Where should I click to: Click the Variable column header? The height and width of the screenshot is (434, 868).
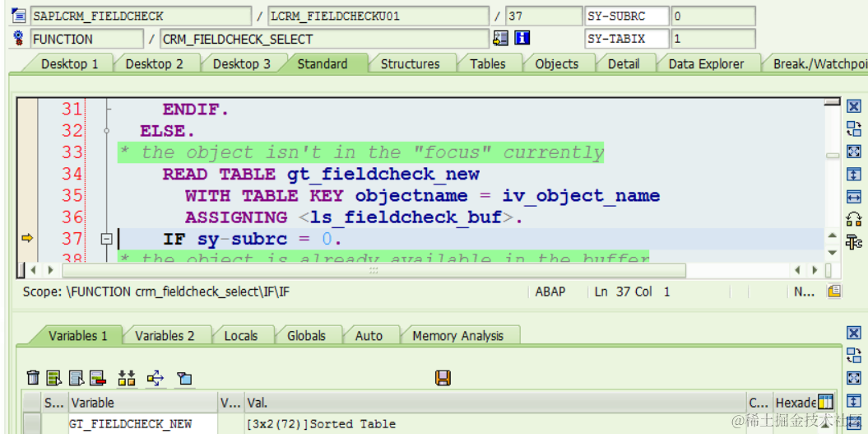click(x=143, y=403)
